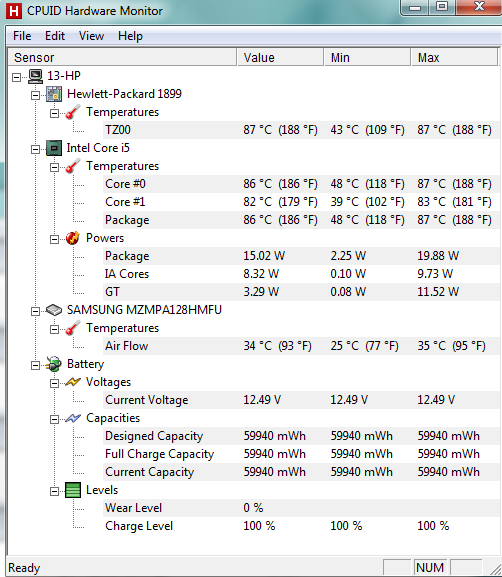Collapse the 13-HP root node
This screenshot has width=502, height=577.
pyautogui.click(x=16, y=77)
